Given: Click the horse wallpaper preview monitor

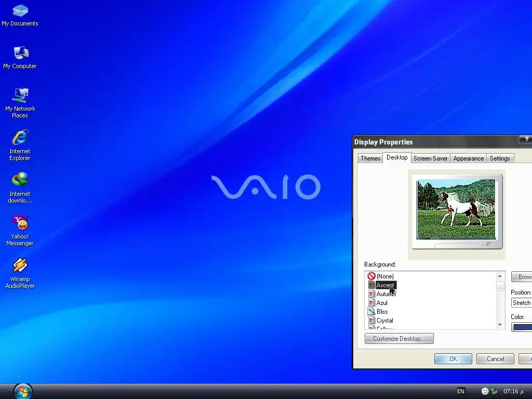Looking at the screenshot, I should 457,211.
